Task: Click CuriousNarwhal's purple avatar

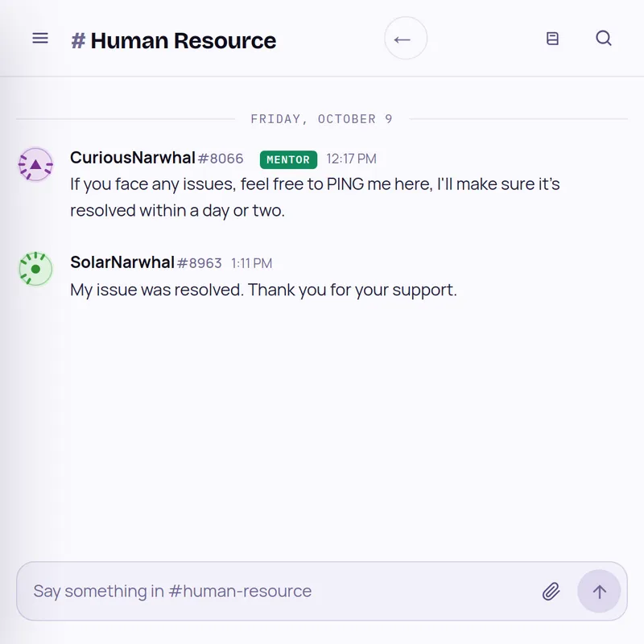Action: coord(35,164)
